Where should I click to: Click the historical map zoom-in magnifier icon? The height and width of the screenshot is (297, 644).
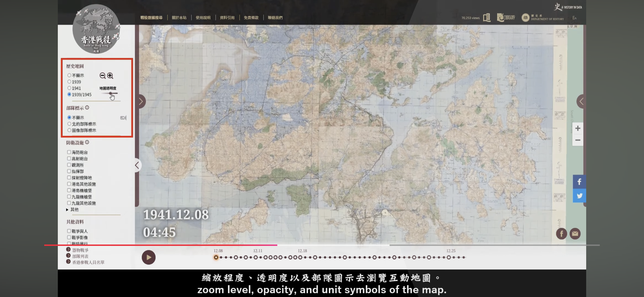110,76
